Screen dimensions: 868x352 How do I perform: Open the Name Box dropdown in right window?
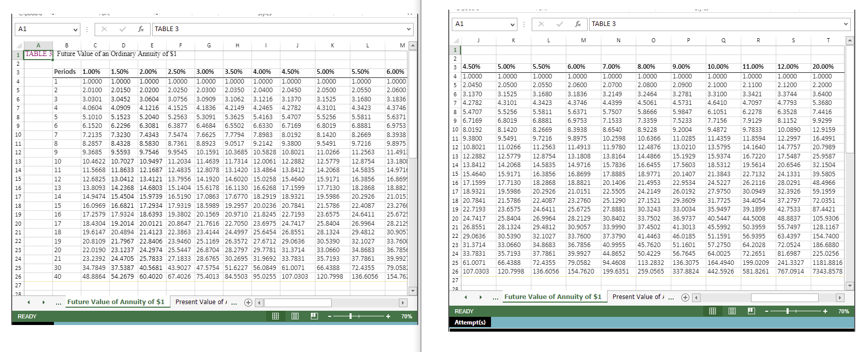512,24
